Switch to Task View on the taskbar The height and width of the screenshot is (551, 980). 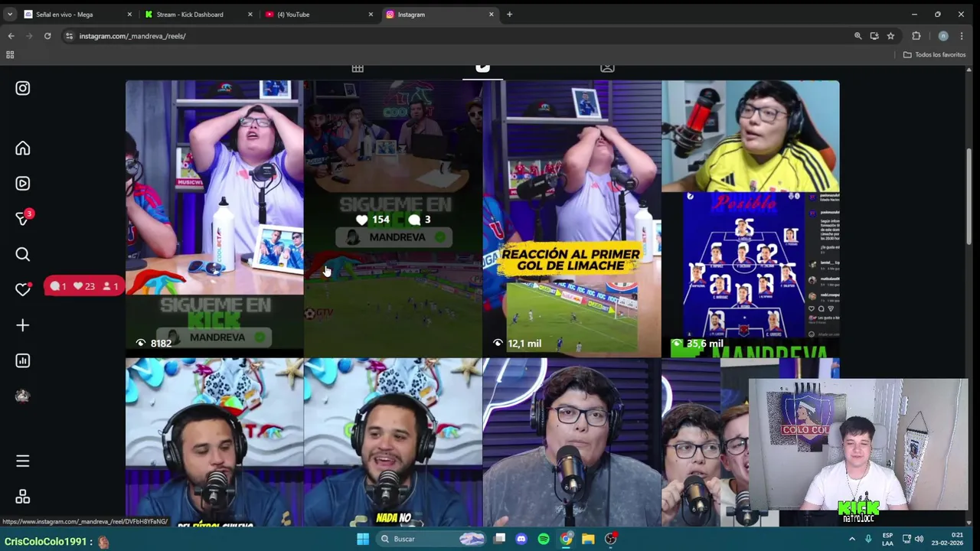pyautogui.click(x=500, y=539)
